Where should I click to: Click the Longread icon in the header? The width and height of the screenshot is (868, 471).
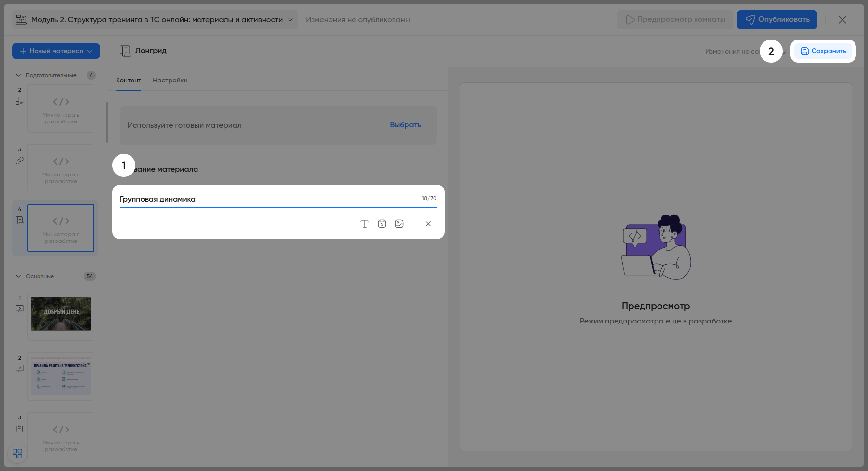(125, 51)
